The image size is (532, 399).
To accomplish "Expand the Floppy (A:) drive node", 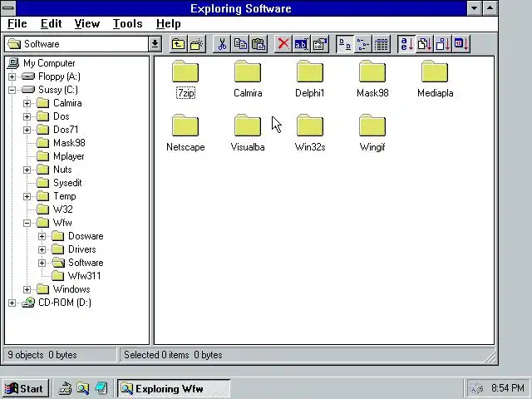I will coord(12,76).
